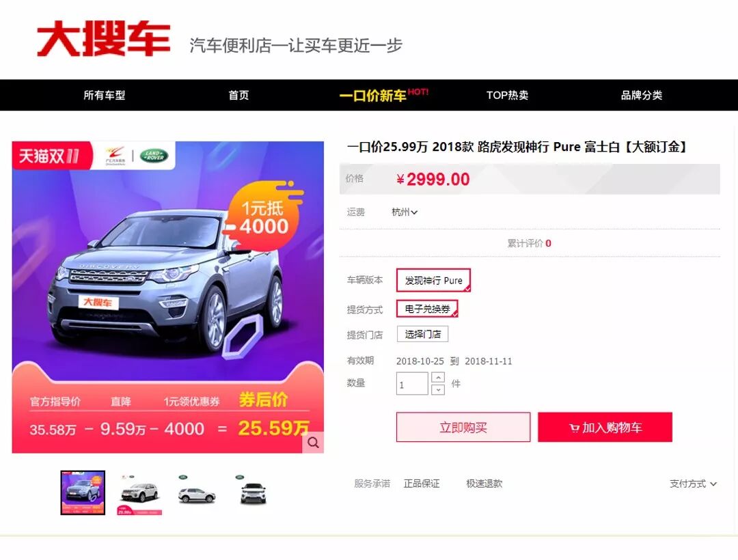Open the TOP热卖 nav item
The image size is (738, 560).
point(507,96)
